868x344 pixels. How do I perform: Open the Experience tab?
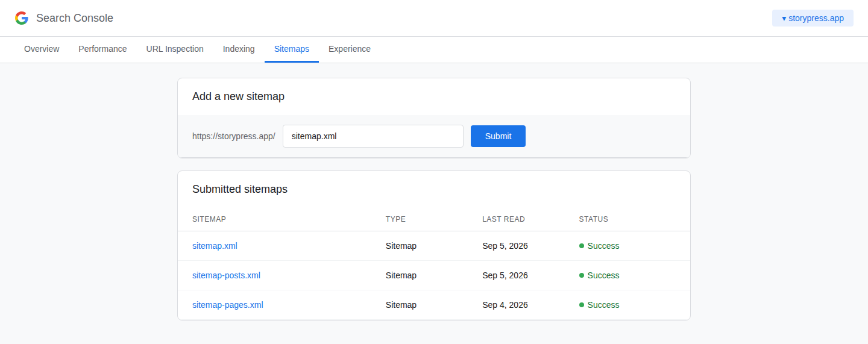(x=350, y=49)
